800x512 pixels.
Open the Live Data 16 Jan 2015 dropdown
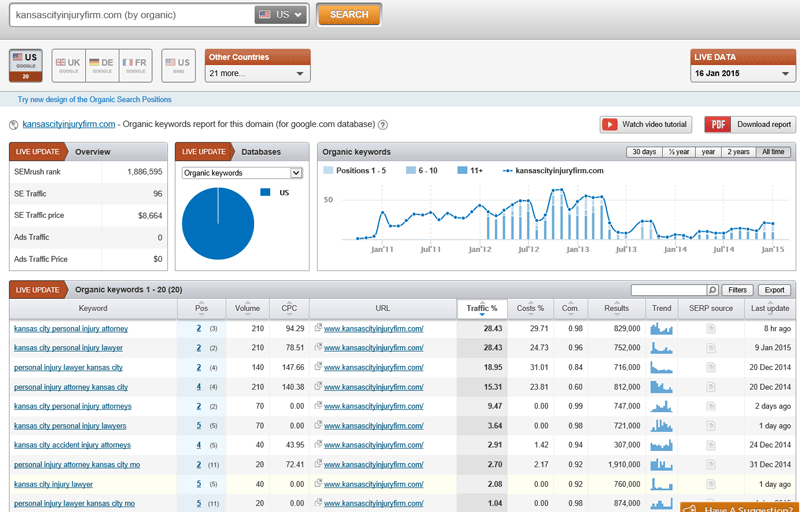[743, 73]
